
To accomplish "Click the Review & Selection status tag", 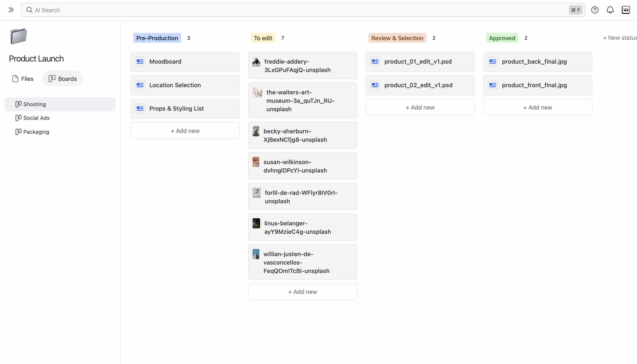I will click(x=397, y=38).
